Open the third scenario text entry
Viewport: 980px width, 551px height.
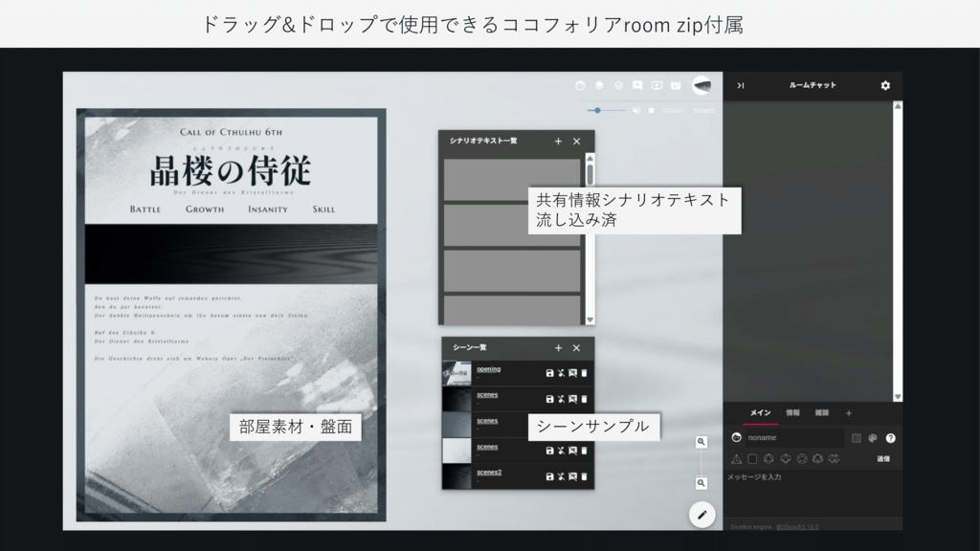513,271
